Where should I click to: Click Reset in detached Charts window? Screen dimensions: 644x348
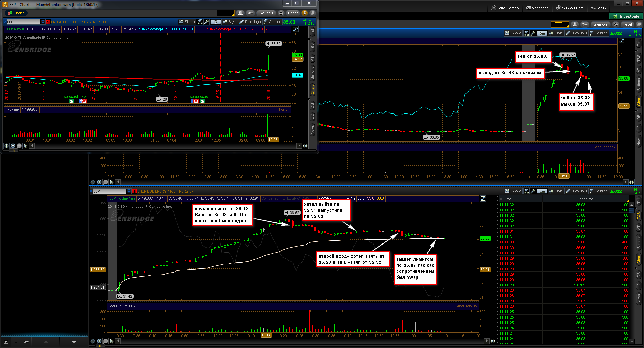[x=293, y=13]
